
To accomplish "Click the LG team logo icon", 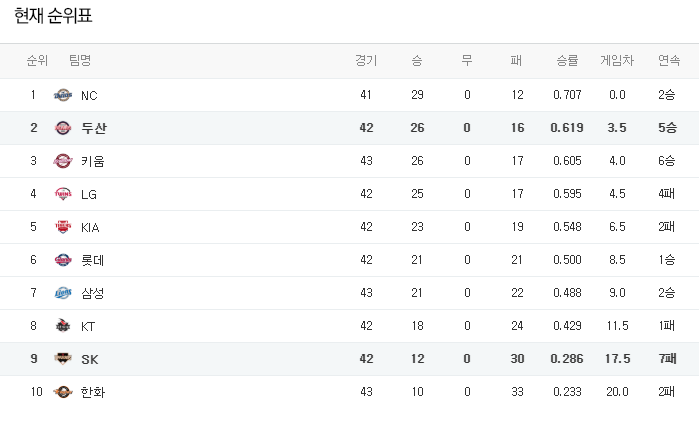I will pyautogui.click(x=63, y=194).
